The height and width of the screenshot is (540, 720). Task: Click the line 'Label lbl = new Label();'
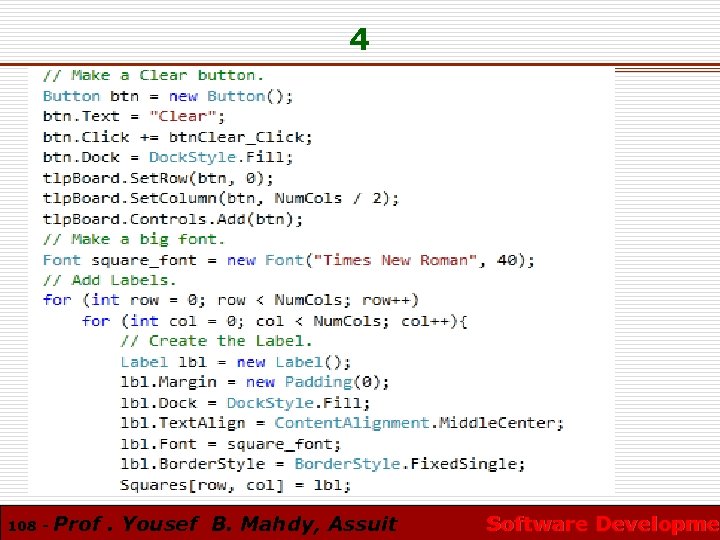click(236, 362)
